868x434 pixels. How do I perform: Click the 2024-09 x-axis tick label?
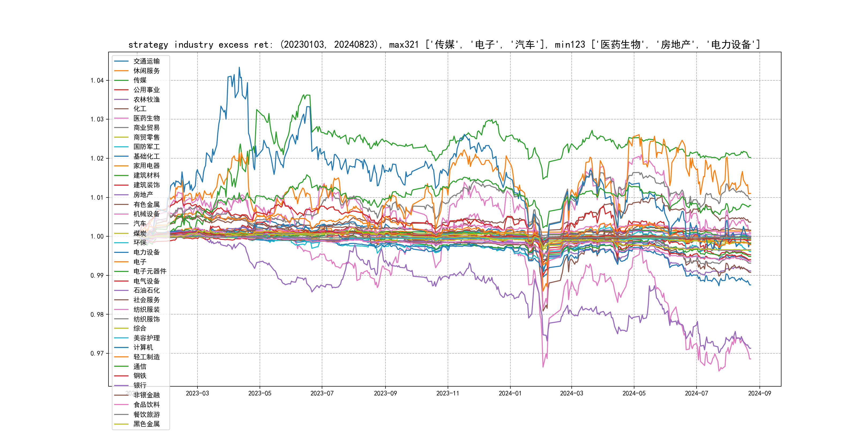click(x=759, y=394)
